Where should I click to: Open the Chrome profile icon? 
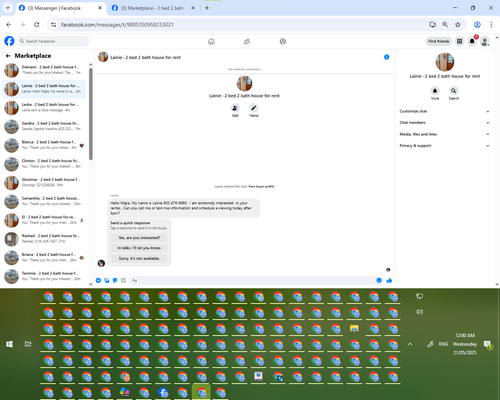point(477,24)
